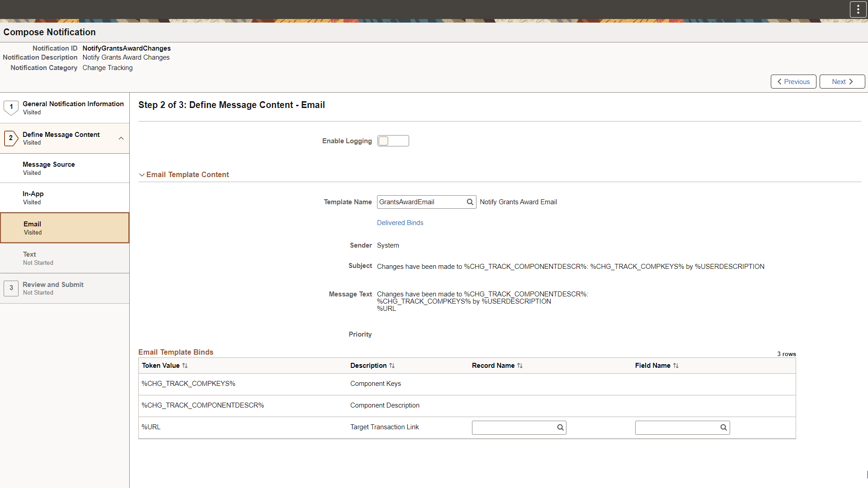
Task: Sort the Description column using arrows icon
Action: point(392,366)
